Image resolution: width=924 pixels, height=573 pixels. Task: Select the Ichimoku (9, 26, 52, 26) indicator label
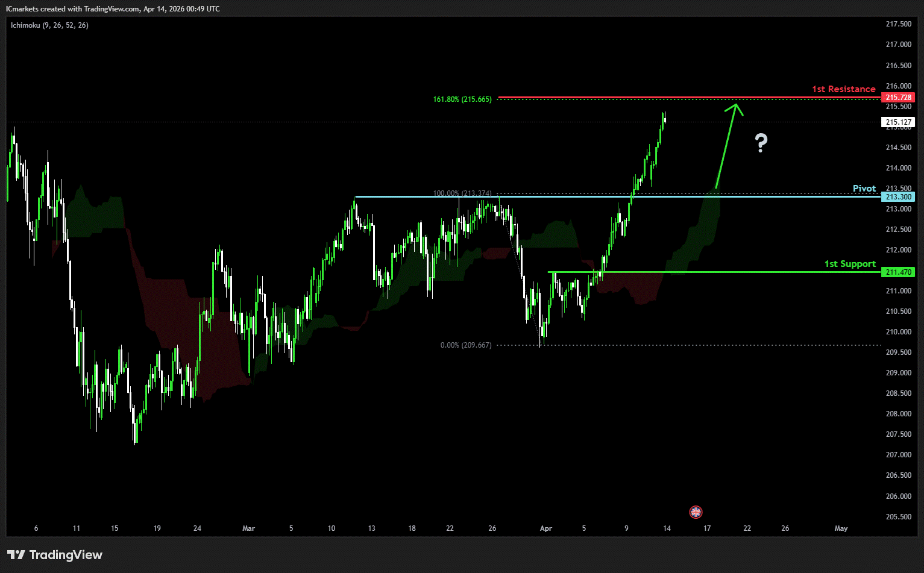coord(49,25)
